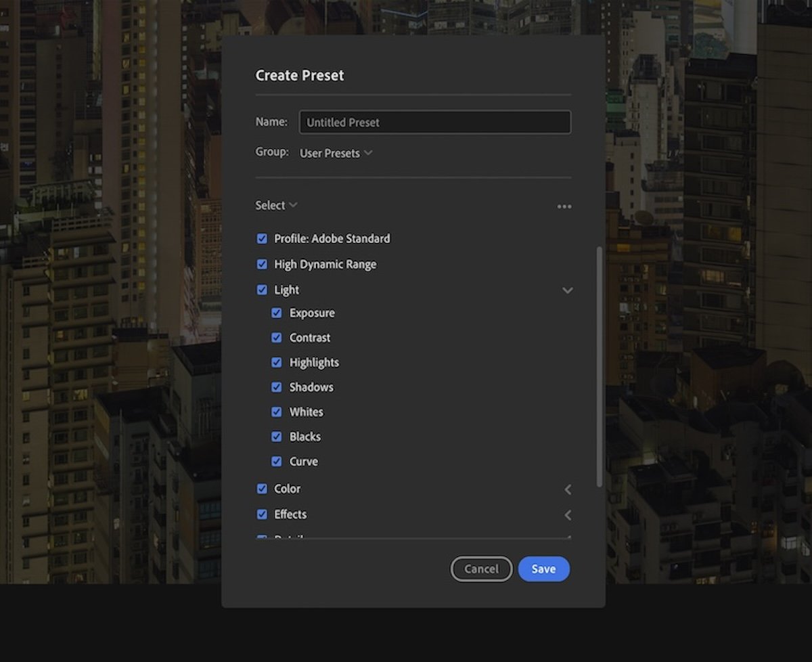The height and width of the screenshot is (662, 812).
Task: Uncheck the Curve option
Action: coord(276,461)
